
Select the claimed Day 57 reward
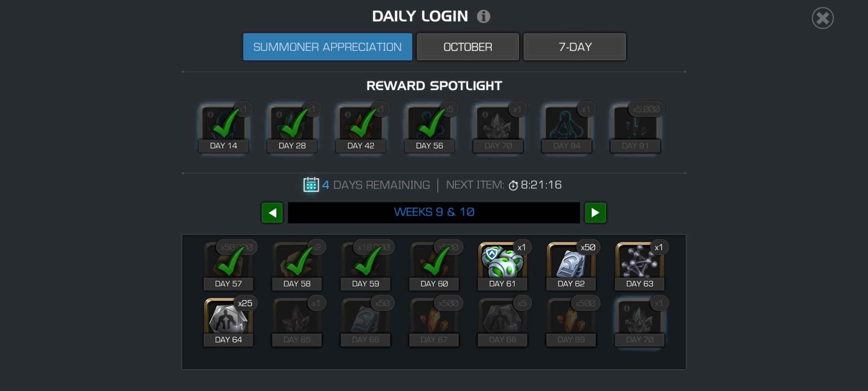click(x=228, y=265)
